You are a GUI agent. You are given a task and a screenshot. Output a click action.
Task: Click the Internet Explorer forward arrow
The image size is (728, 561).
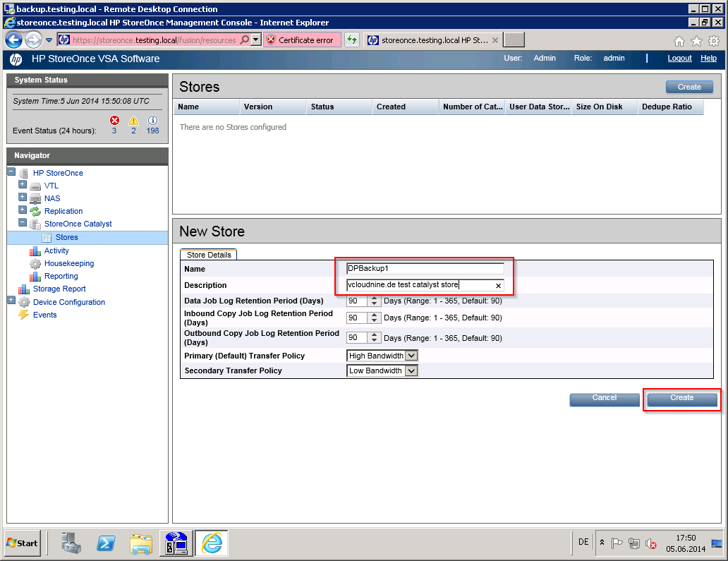click(x=33, y=40)
